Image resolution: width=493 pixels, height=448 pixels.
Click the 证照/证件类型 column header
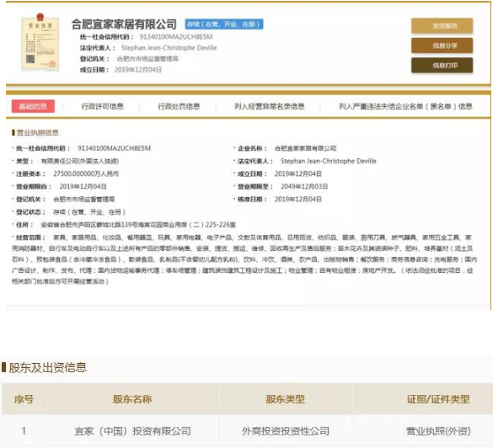tap(438, 399)
